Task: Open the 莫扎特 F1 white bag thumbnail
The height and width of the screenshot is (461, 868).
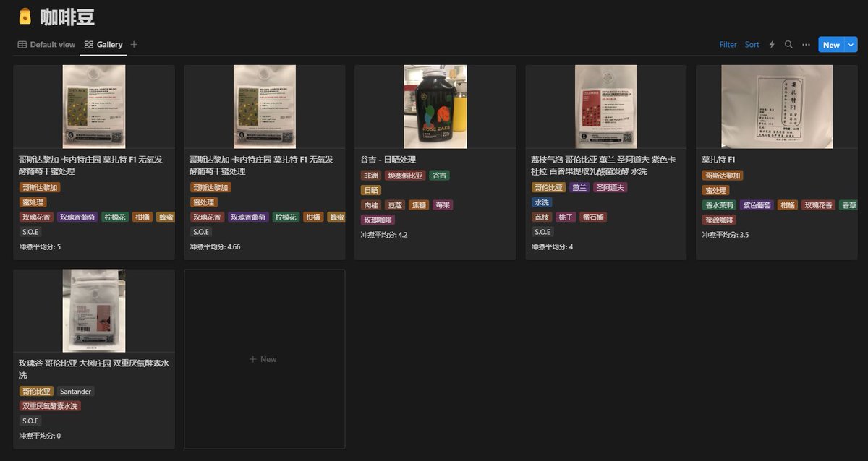Action: point(777,107)
